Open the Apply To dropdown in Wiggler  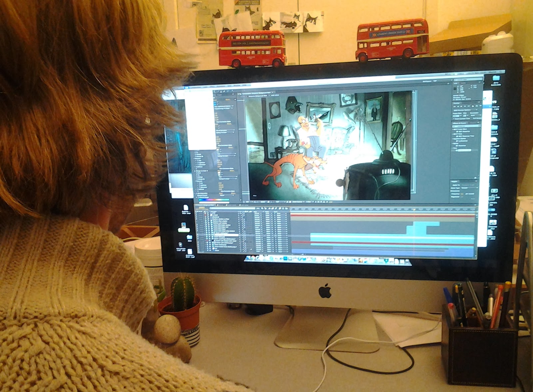pyautogui.click(x=468, y=185)
